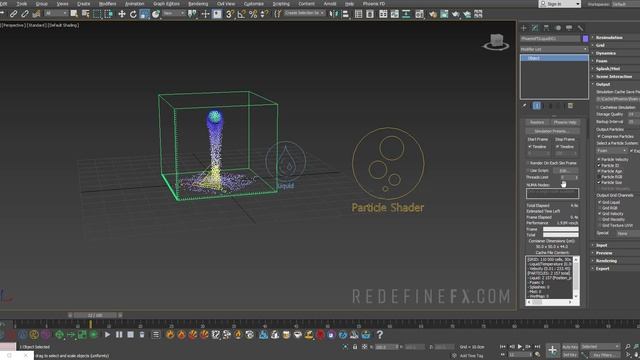640x360 pixels.
Task: Choose the Rectangular Selection Region tool
Action: tap(97, 14)
